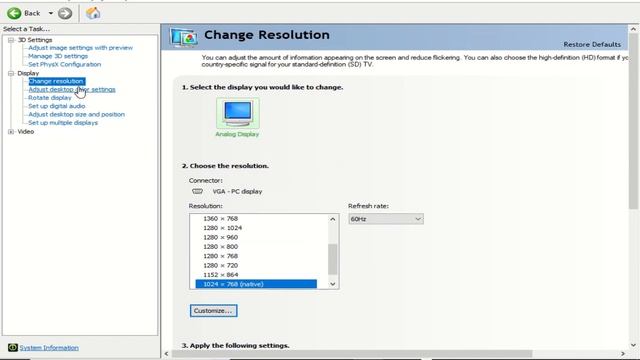Click horizontal scrollbar left arrow
Screen dimensions: 640x360
point(166,354)
